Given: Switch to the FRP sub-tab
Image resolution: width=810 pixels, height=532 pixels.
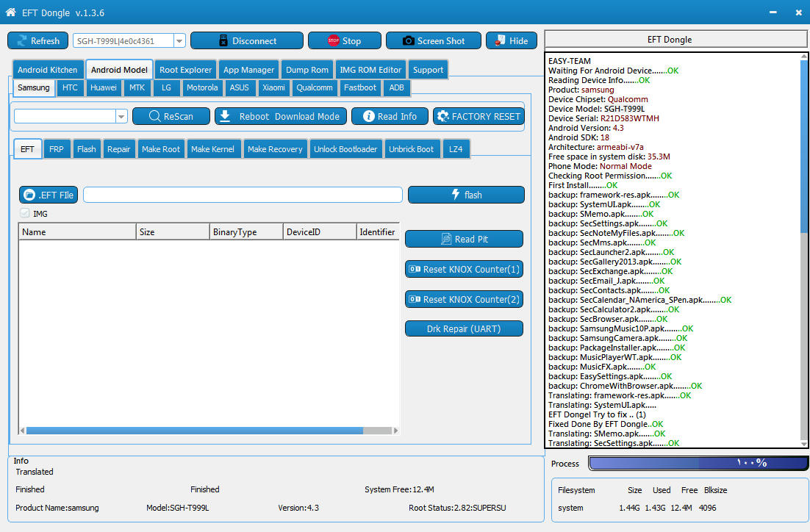Looking at the screenshot, I should point(57,148).
